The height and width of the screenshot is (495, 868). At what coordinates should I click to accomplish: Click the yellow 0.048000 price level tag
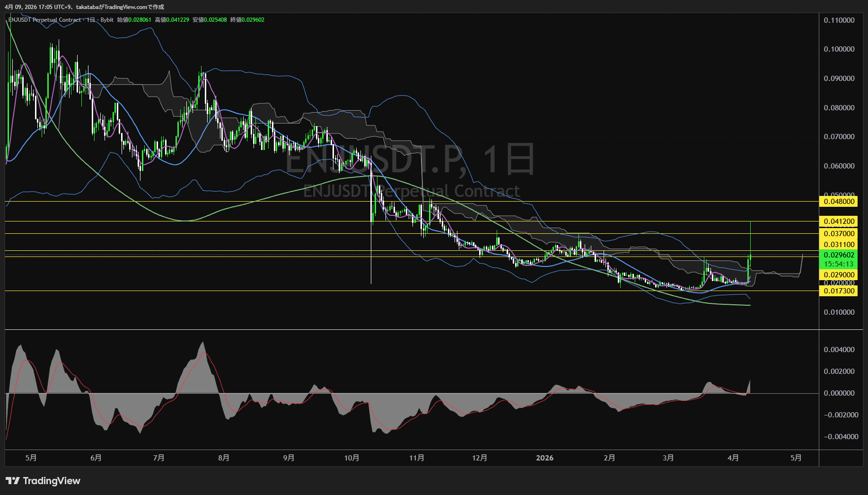(839, 202)
